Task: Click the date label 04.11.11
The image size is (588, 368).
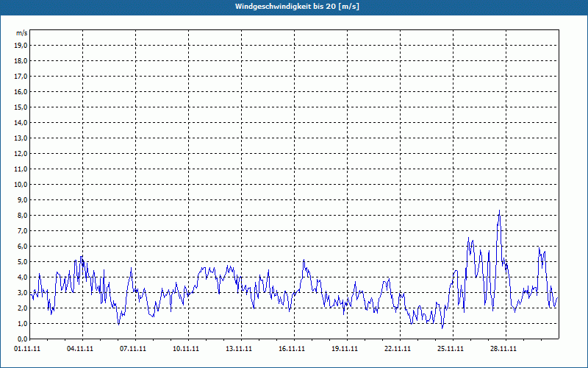Action: [x=80, y=348]
